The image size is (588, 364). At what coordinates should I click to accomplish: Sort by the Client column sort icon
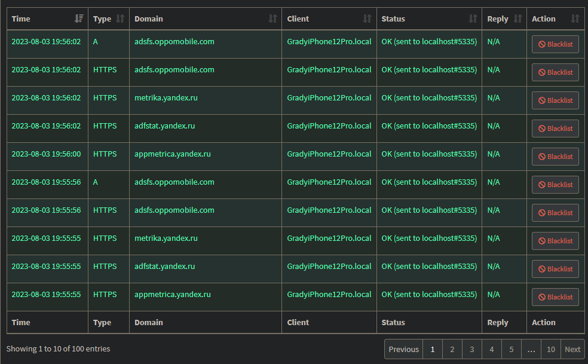point(367,19)
